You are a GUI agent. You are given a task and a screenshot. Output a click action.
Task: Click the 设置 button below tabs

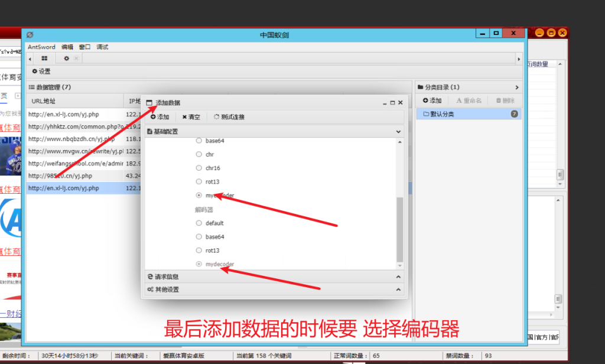(41, 71)
